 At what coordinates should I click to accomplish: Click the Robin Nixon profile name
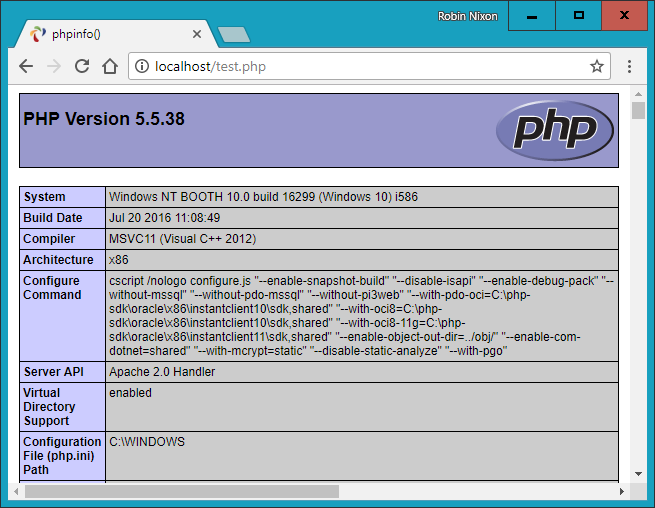(x=467, y=16)
